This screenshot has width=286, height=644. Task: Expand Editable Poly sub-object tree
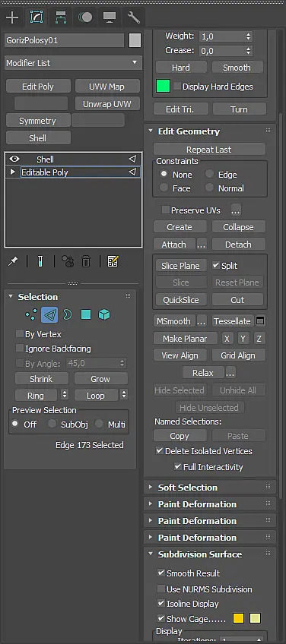[x=12, y=172]
